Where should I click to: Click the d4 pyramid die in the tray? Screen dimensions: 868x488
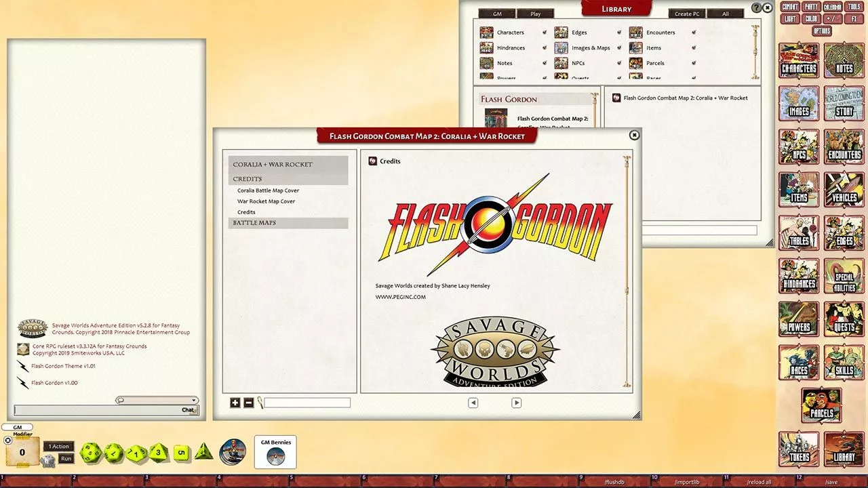click(x=203, y=452)
